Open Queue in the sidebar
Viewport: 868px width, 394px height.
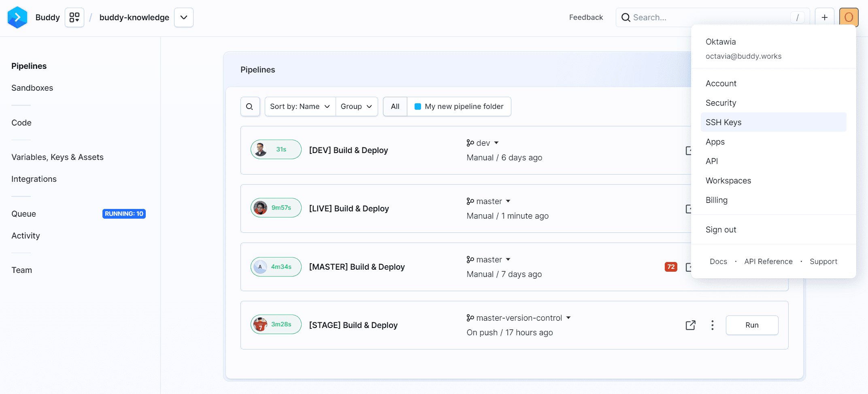[x=23, y=214]
